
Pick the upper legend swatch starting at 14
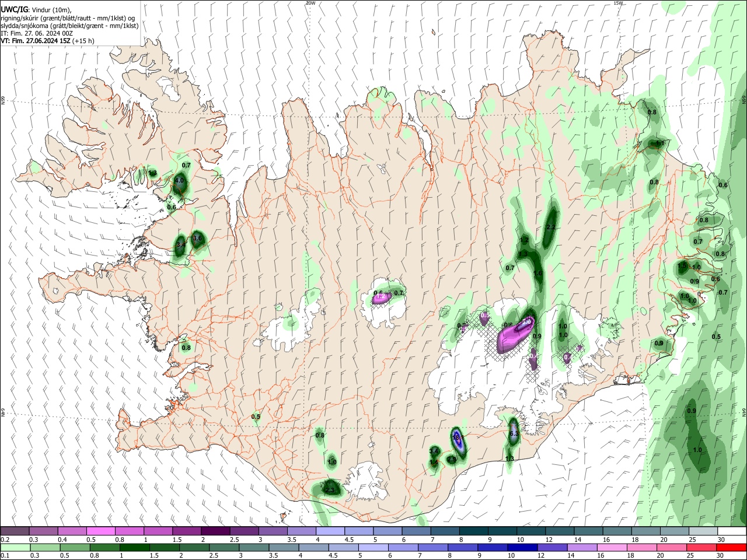pos(588,531)
